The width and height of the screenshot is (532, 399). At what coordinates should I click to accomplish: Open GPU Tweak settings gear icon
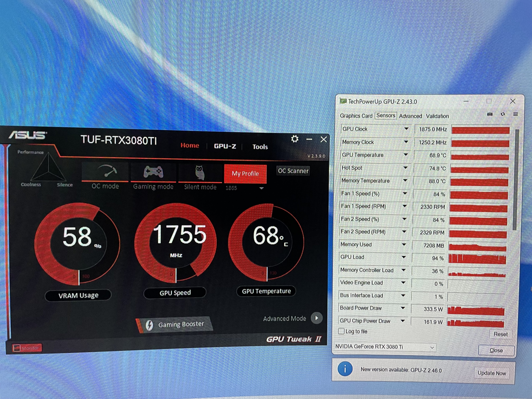[x=295, y=139]
